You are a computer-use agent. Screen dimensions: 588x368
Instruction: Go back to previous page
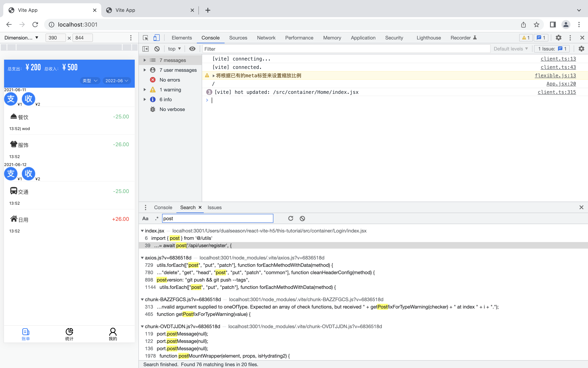pyautogui.click(x=9, y=25)
